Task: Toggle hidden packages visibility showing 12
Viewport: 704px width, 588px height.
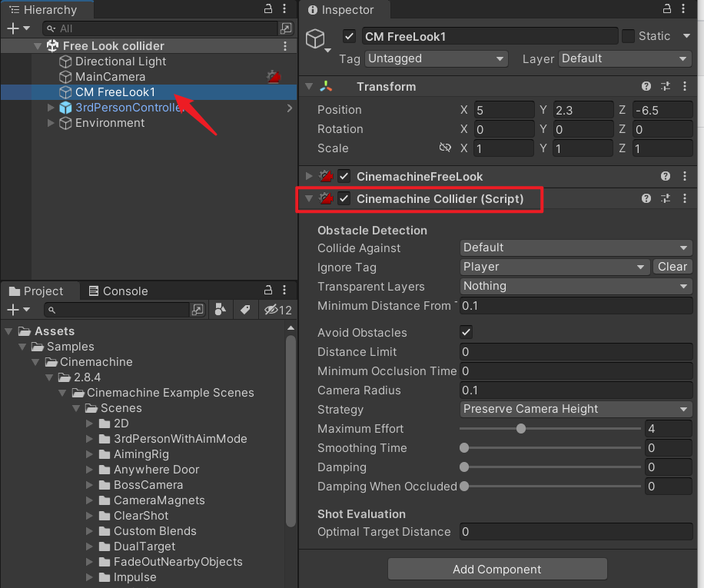Action: click(278, 310)
